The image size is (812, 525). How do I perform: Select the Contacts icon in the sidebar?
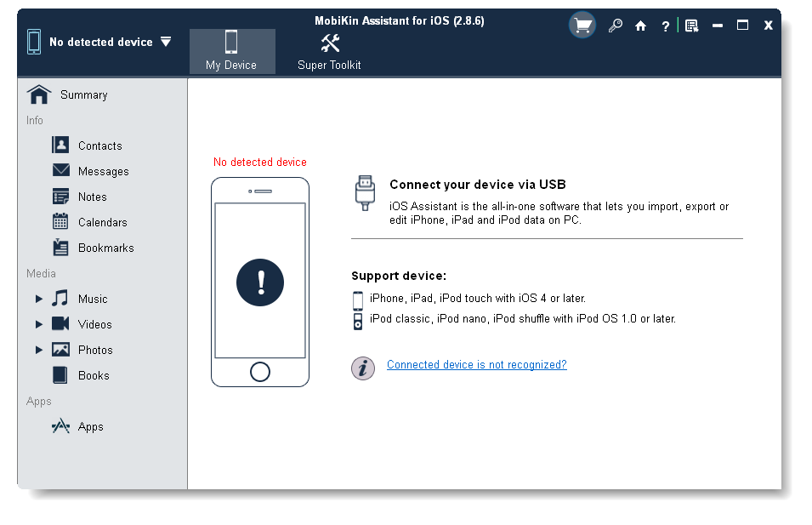tap(60, 145)
